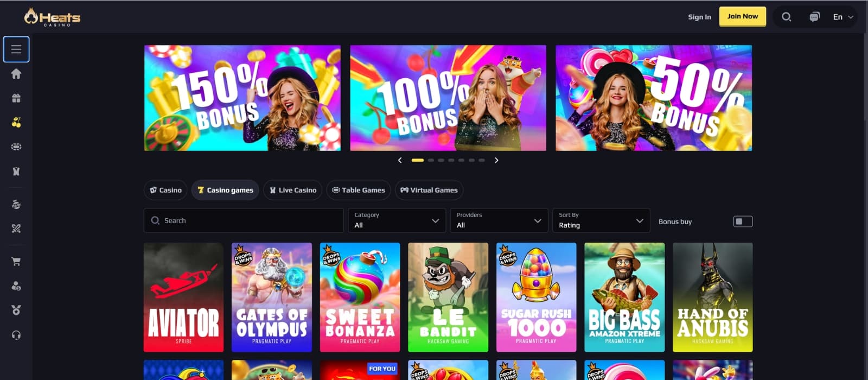Expand the Providers filter dropdown
Image resolution: width=868 pixels, height=380 pixels.
[x=499, y=220]
